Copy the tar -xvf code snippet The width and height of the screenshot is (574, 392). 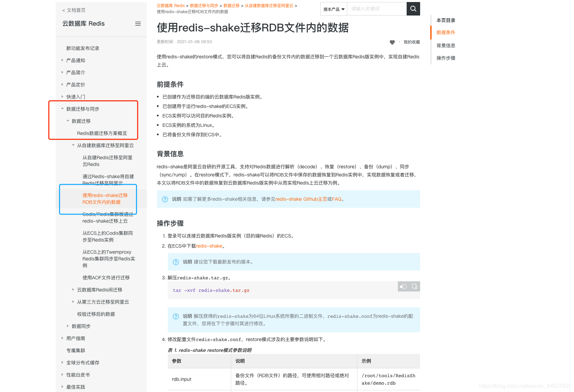[x=415, y=286]
